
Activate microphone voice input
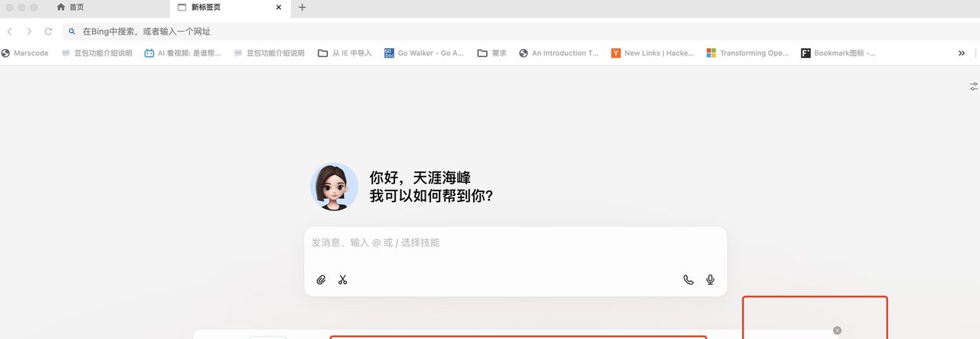(x=710, y=280)
